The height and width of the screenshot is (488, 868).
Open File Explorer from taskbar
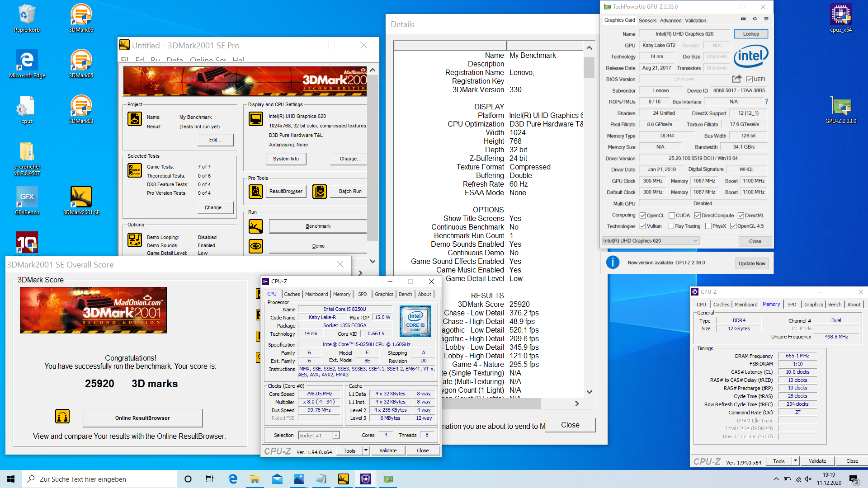click(x=255, y=479)
